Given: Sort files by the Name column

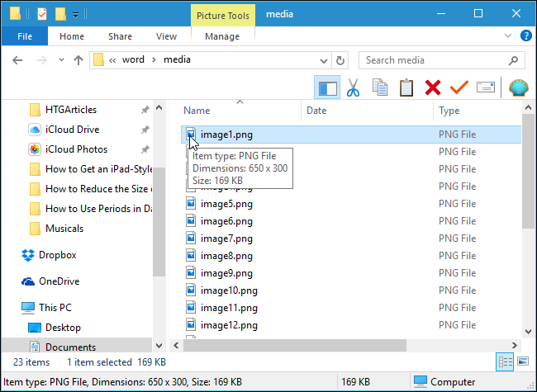Looking at the screenshot, I should 240,111.
